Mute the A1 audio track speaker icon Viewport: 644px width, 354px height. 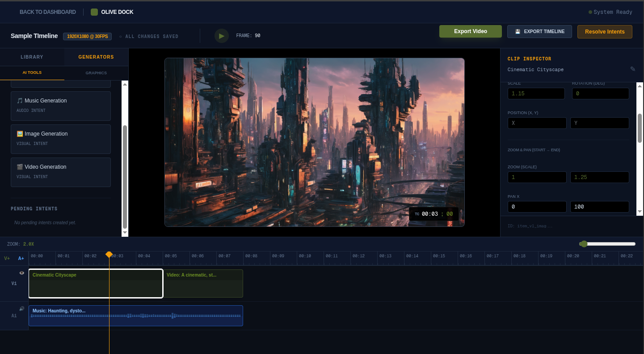[x=21, y=309]
